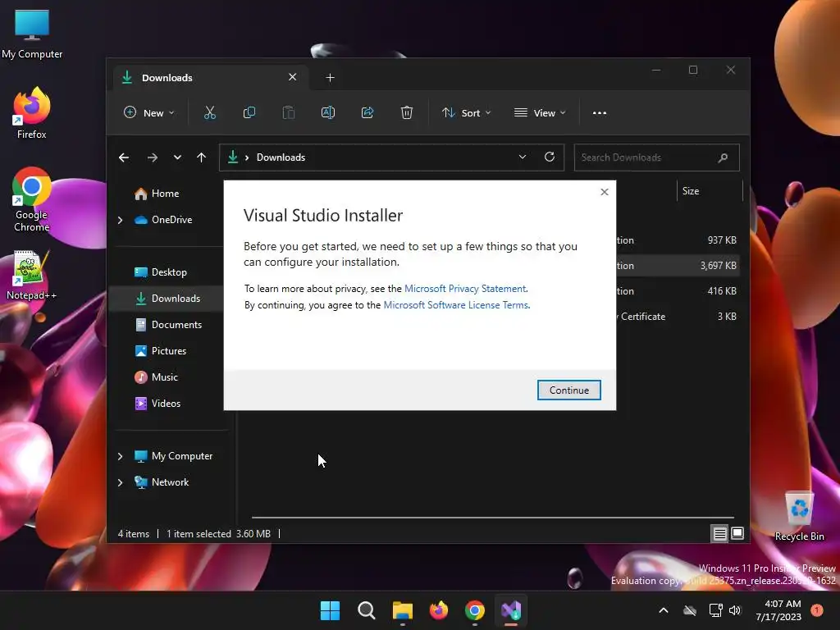Go up one folder level
The height and width of the screenshot is (630, 840).
click(202, 157)
